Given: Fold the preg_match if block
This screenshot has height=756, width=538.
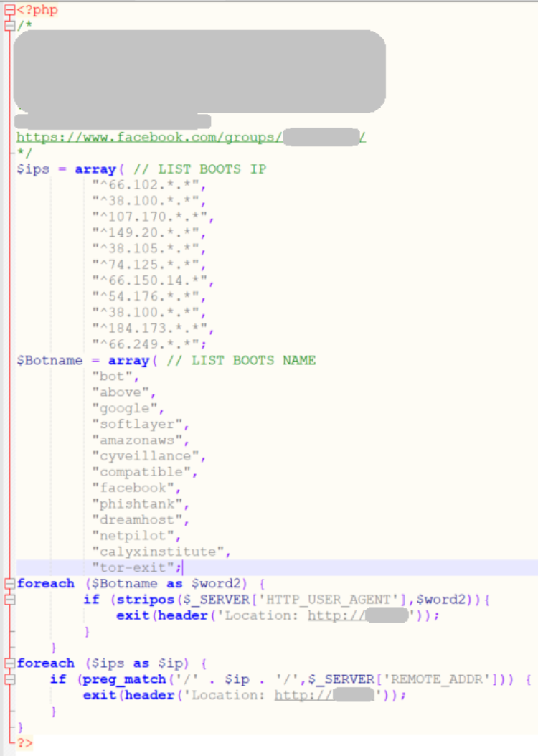Looking at the screenshot, I should coord(9,679).
